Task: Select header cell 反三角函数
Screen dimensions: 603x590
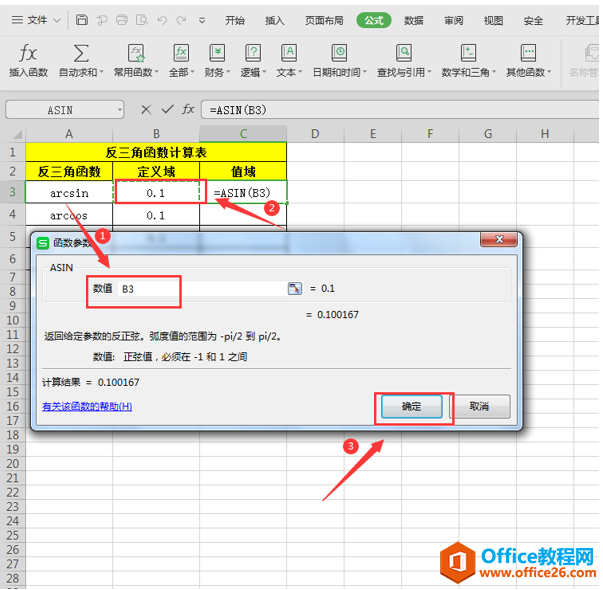Action: [69, 171]
